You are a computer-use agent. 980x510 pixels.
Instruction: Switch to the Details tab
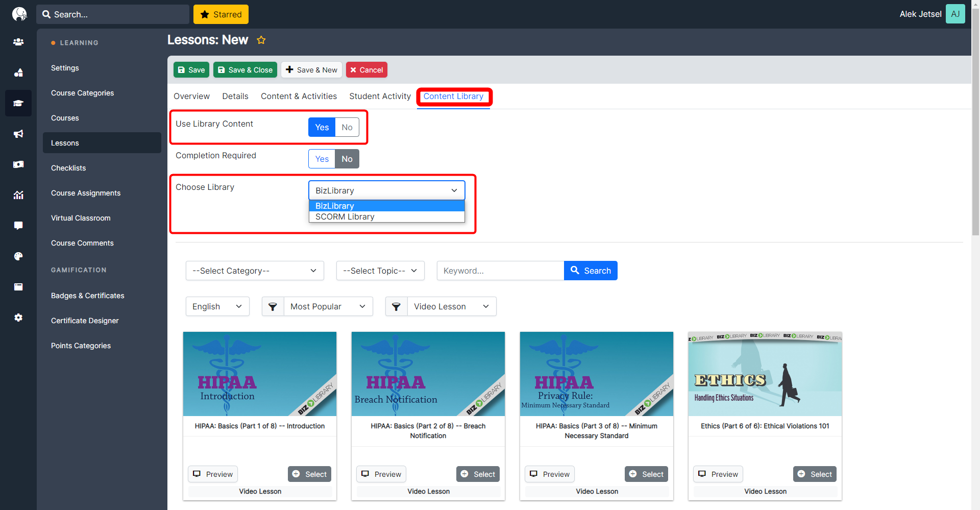(235, 96)
